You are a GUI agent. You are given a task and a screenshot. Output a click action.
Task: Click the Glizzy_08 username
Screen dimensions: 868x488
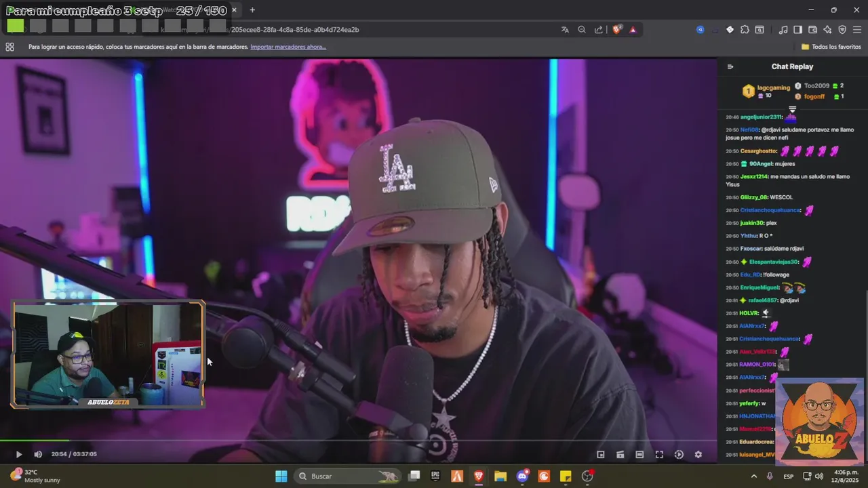754,197
